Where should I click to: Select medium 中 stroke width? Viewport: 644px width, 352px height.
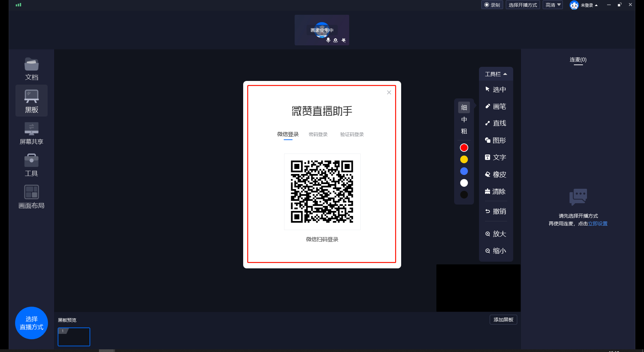click(x=464, y=120)
